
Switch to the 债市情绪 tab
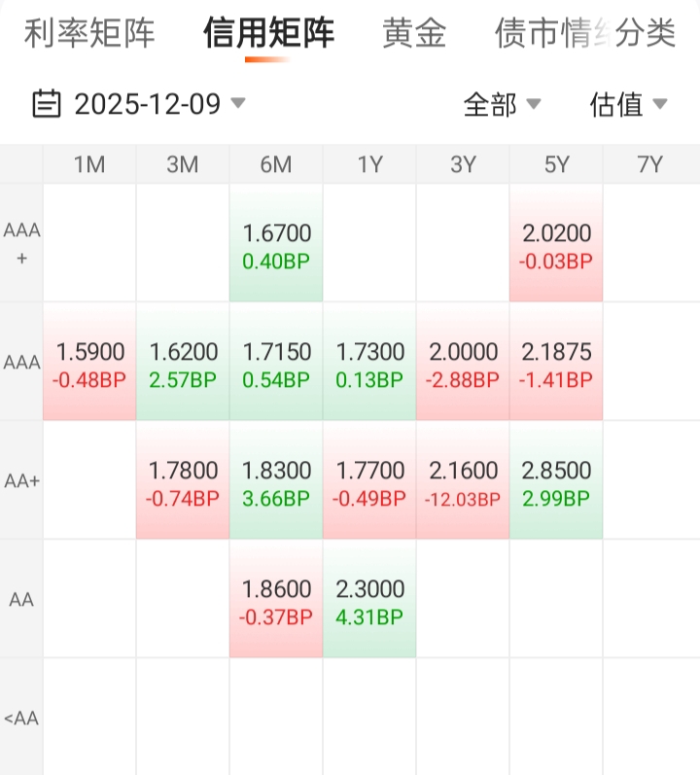click(540, 33)
